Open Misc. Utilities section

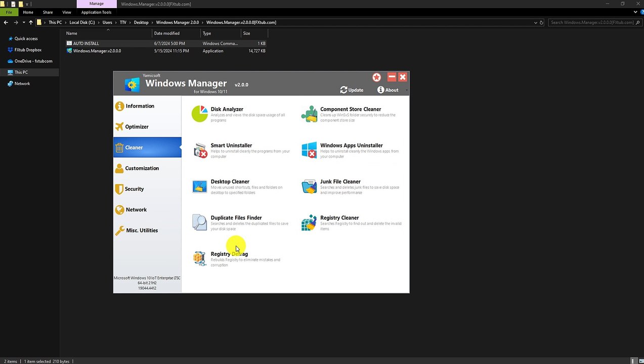click(147, 231)
